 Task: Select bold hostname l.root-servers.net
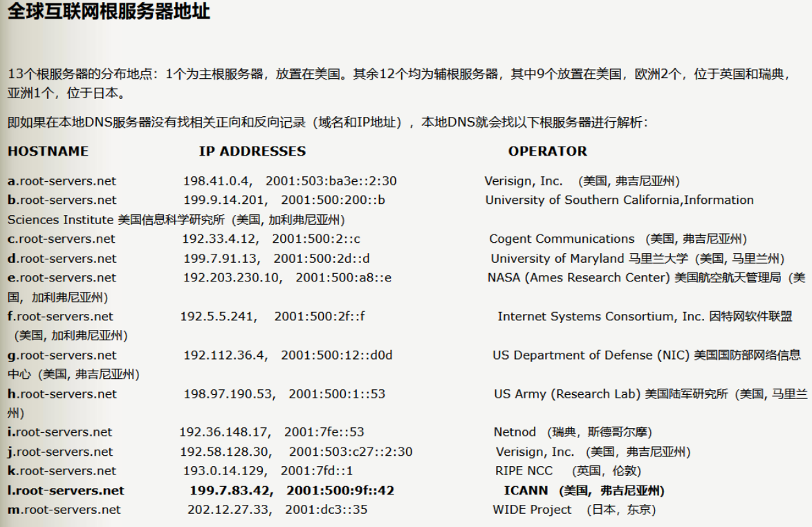[66, 491]
